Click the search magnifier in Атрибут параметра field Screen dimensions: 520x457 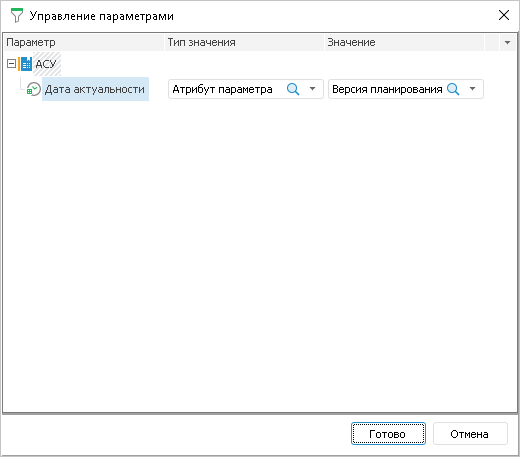pos(293,89)
